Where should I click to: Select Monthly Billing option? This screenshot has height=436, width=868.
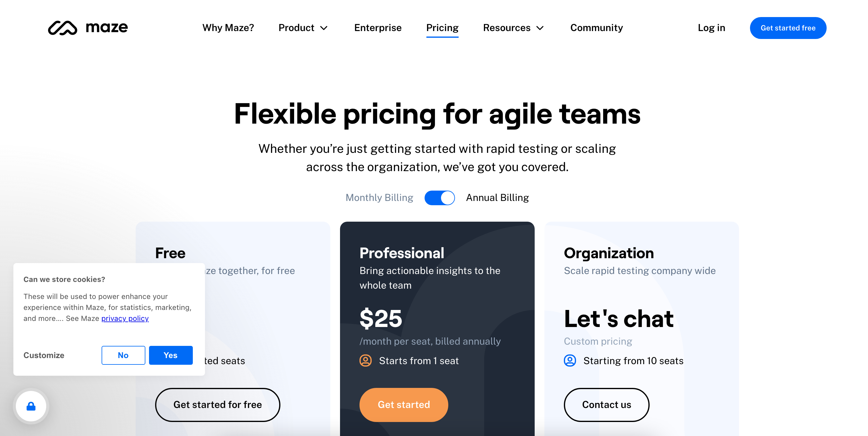coord(379,198)
